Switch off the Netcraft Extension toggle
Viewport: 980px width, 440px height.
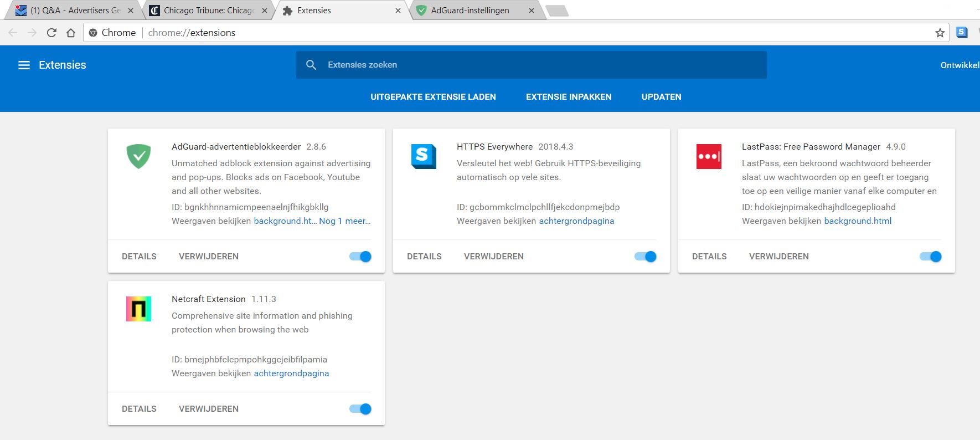point(360,409)
